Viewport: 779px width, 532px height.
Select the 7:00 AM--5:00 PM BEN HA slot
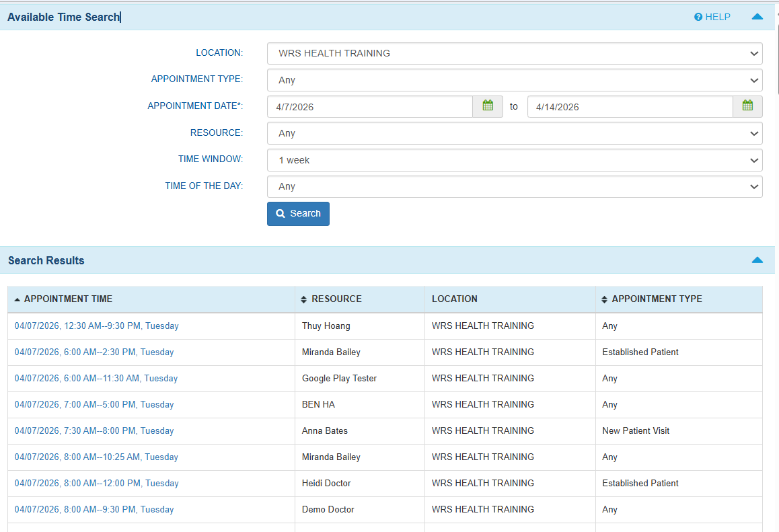(x=94, y=405)
